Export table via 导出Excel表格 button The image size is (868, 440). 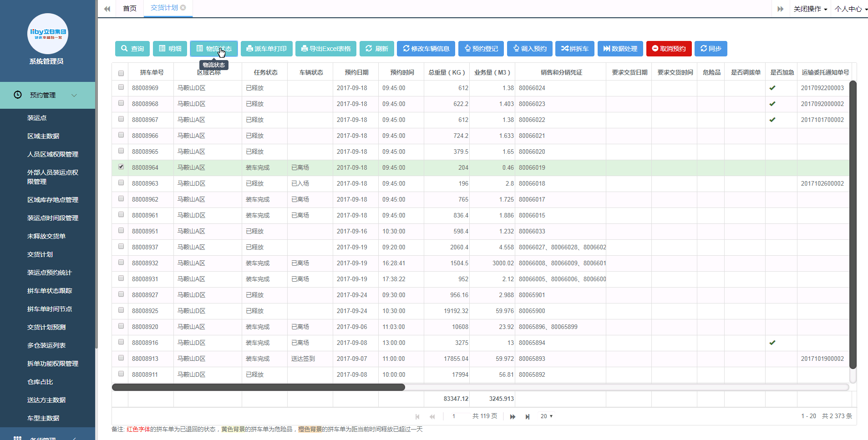(x=325, y=49)
